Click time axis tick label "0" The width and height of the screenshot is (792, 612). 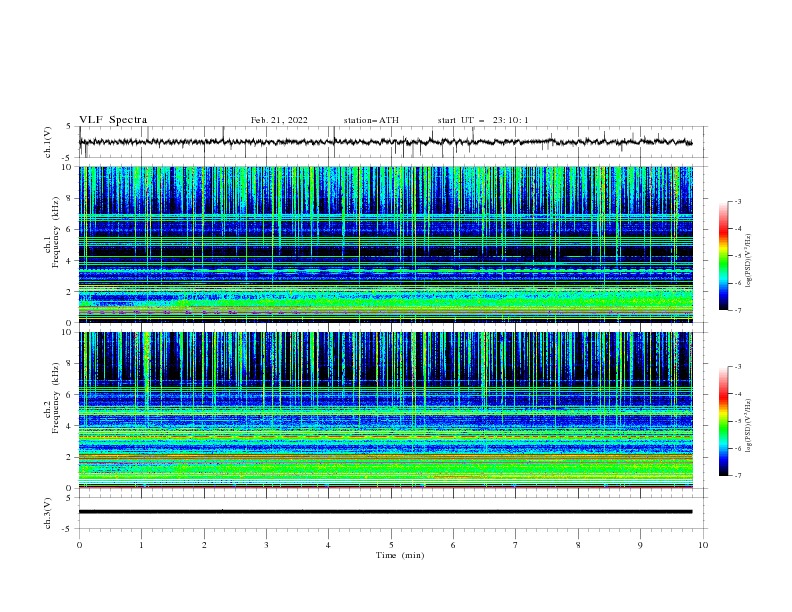click(79, 545)
